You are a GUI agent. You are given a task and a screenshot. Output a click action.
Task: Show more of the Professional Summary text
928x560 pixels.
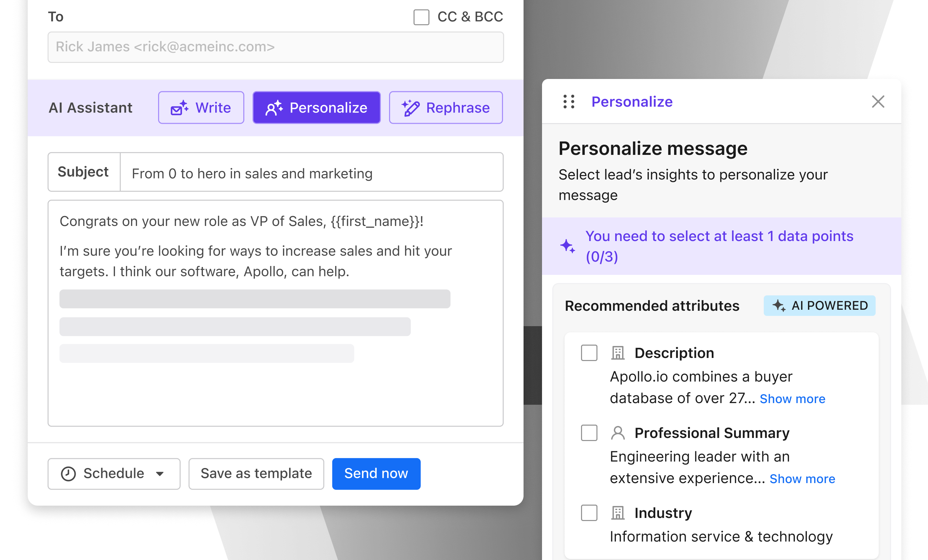tap(802, 478)
